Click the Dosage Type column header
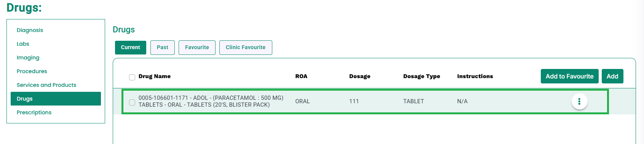This screenshot has height=144, width=644. (x=422, y=76)
